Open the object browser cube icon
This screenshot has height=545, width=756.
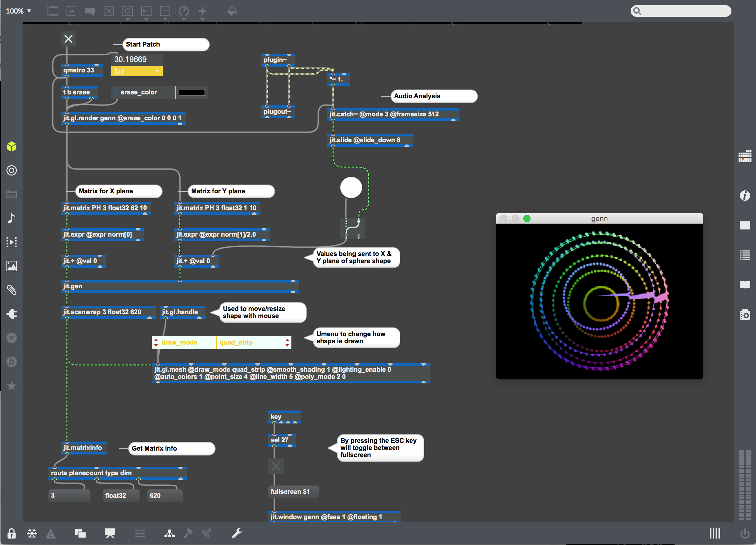(x=12, y=146)
